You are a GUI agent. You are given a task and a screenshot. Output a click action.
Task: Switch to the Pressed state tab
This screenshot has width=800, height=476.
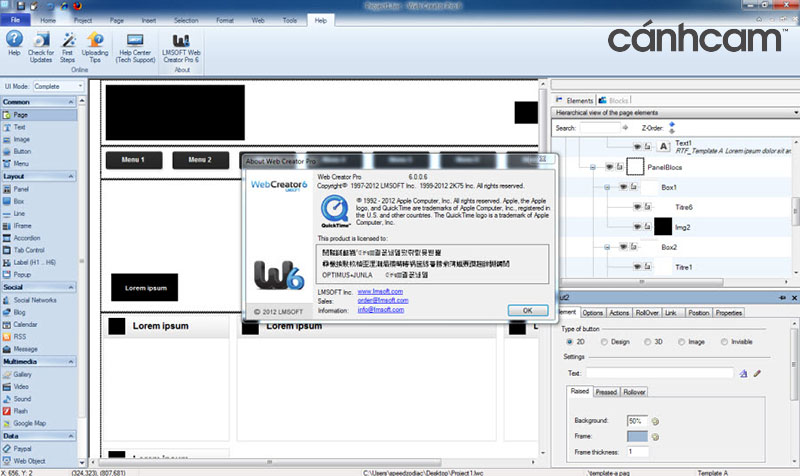606,392
